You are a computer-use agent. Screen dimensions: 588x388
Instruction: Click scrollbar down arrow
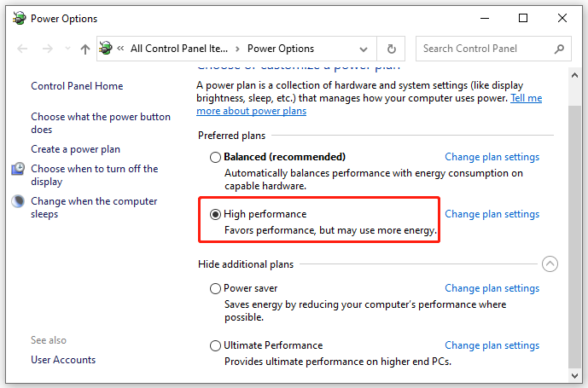pos(574,375)
